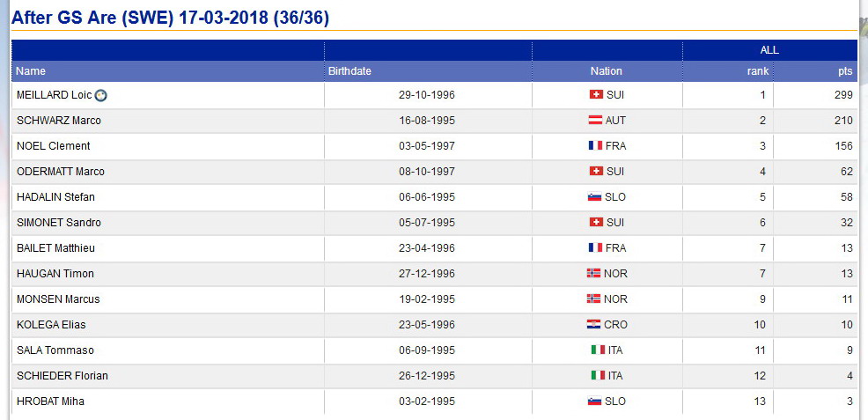Image resolution: width=868 pixels, height=420 pixels.
Task: Click the Nation column header
Action: click(x=607, y=71)
